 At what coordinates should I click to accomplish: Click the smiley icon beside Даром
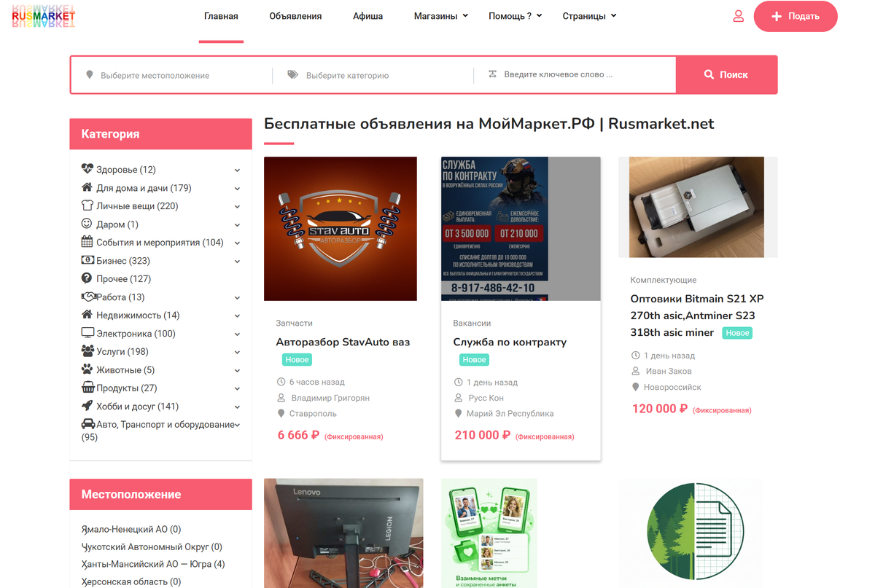coord(87,224)
